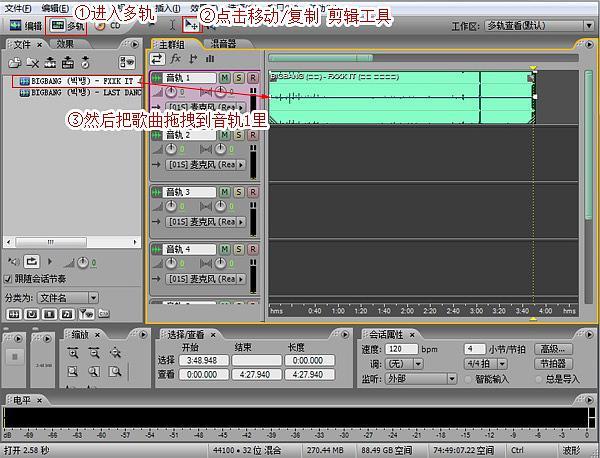Viewport: 600px width, 458px height.
Task: Click Zoom In to Right Edge of Selection
Action: 115,371
